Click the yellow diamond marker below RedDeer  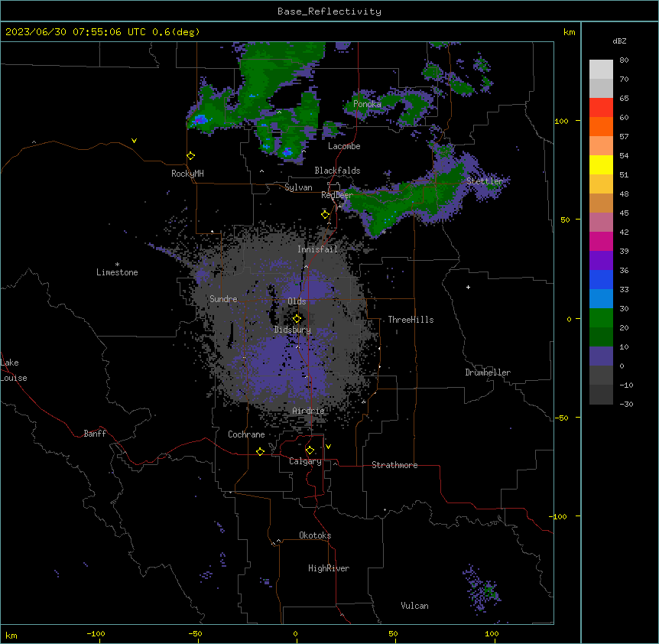click(x=325, y=215)
